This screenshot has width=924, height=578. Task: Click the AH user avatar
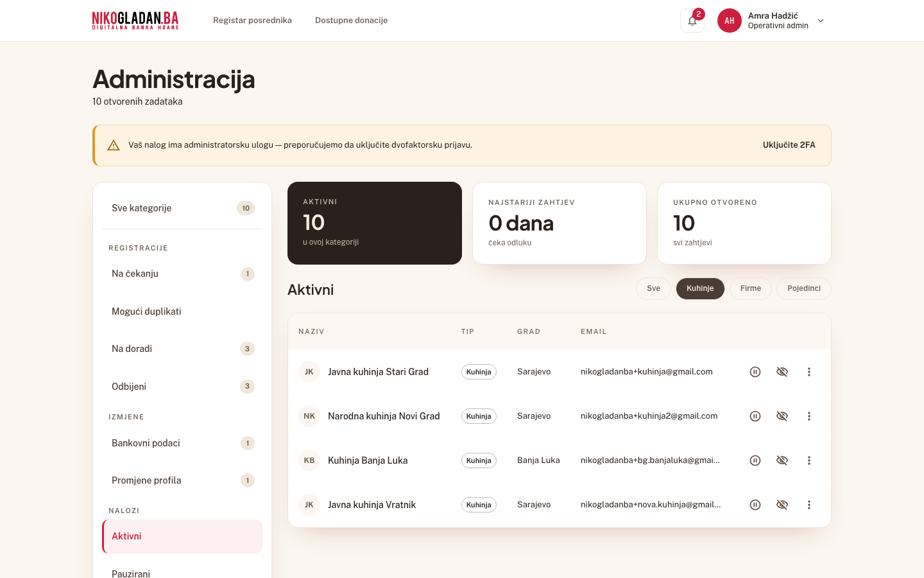pos(730,21)
